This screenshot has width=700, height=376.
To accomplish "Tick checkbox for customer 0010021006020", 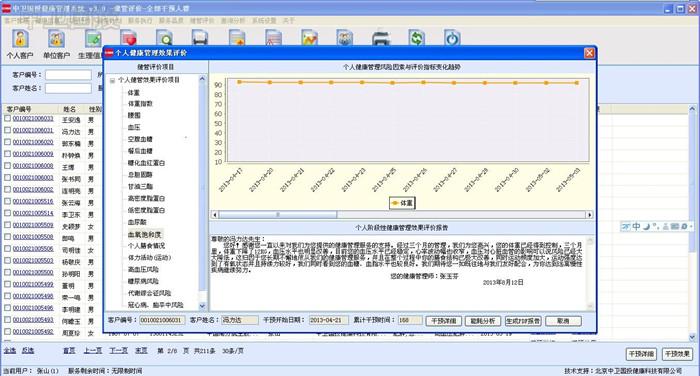I will tap(8, 142).
